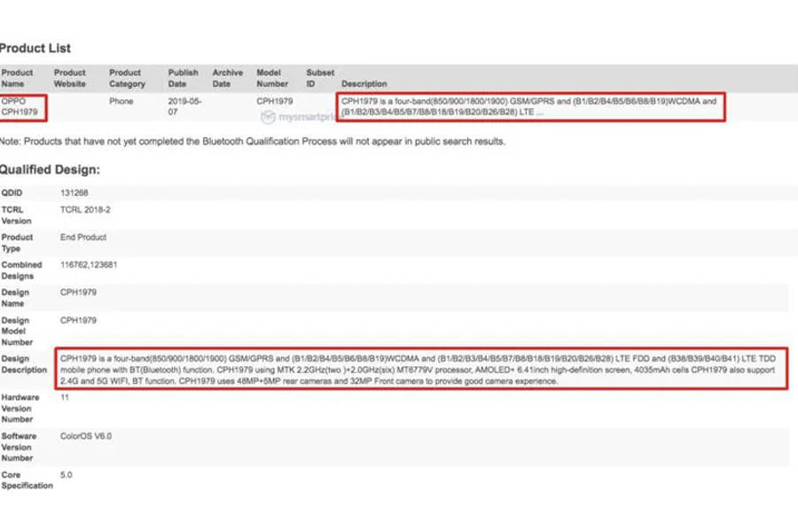The image size is (798, 532).
Task: Click the 'Software Version Number' row label
Action: tap(19, 447)
